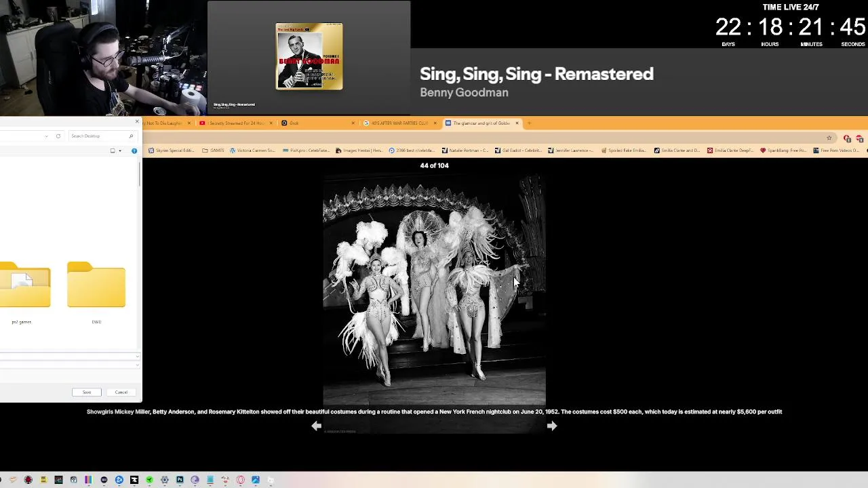Click the 'Showgirls Mickey Miller' caption text

(118, 411)
